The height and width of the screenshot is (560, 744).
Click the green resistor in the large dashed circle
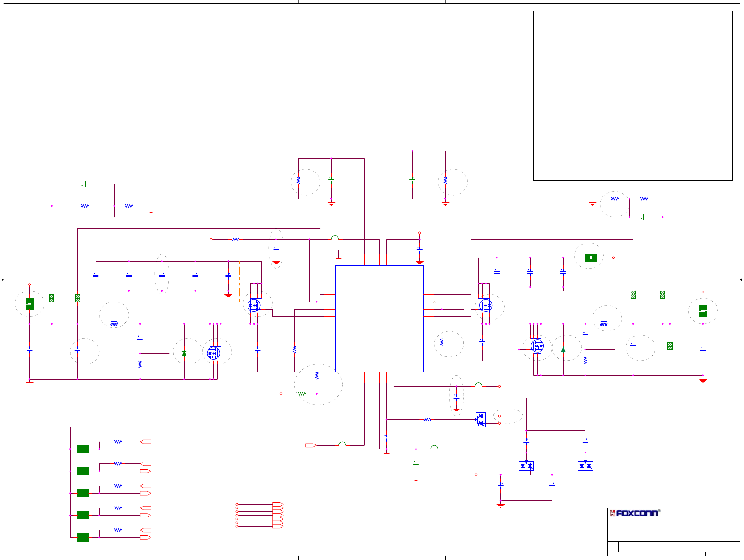301,394
